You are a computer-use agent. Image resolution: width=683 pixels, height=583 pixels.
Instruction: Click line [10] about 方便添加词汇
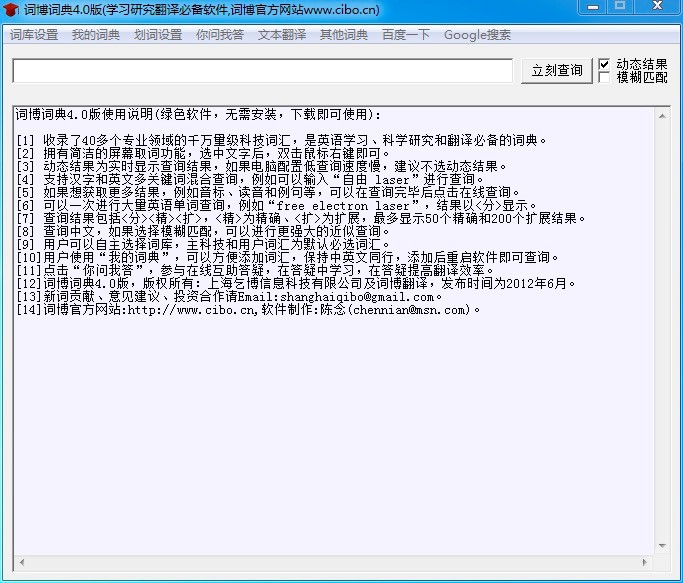287,257
